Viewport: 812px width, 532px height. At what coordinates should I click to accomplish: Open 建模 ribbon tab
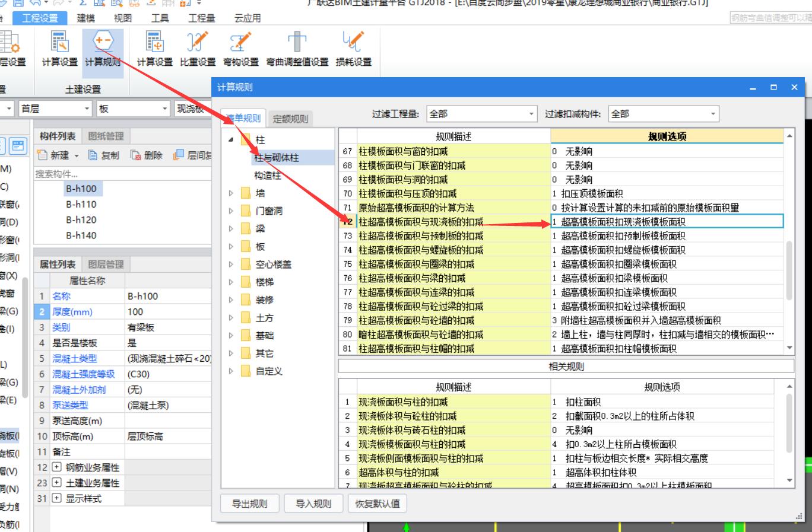coord(86,18)
